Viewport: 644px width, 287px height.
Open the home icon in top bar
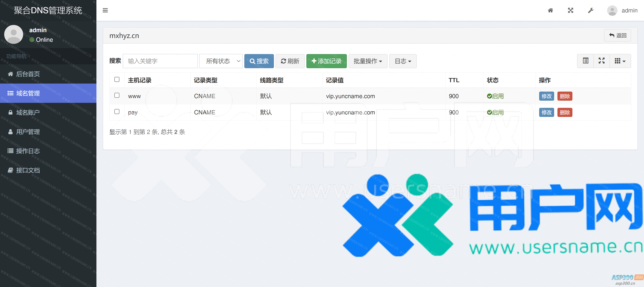(550, 10)
